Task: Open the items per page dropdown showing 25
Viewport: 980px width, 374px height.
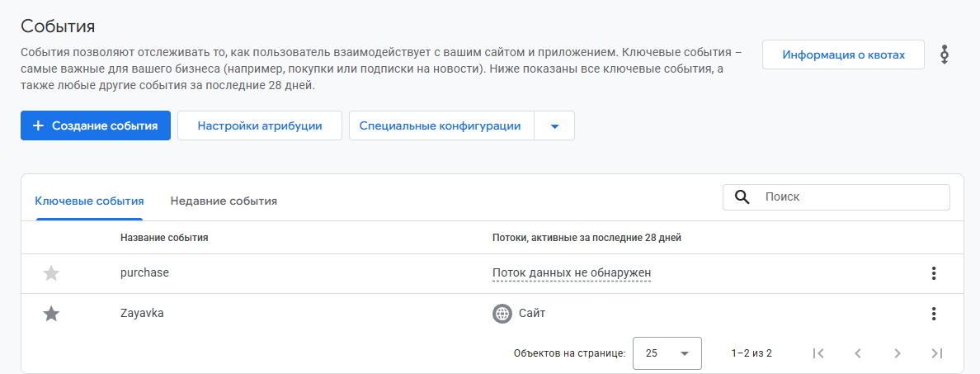Action: click(667, 353)
